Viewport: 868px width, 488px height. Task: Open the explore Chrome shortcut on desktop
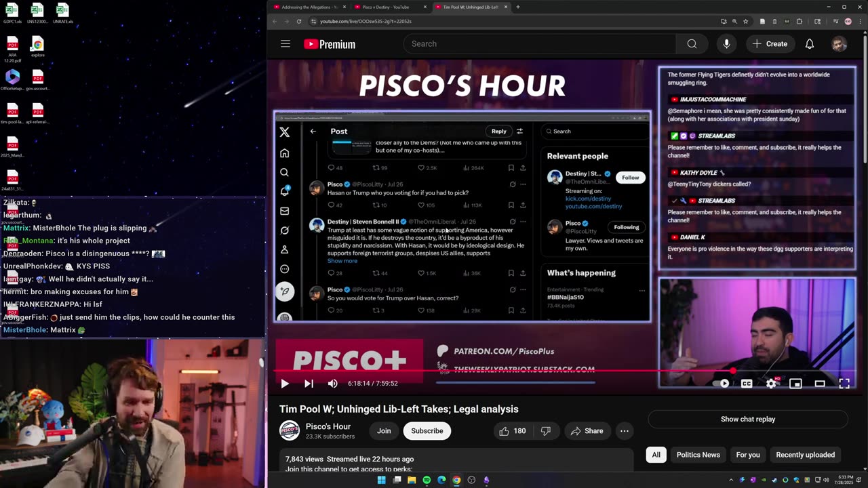pyautogui.click(x=37, y=47)
